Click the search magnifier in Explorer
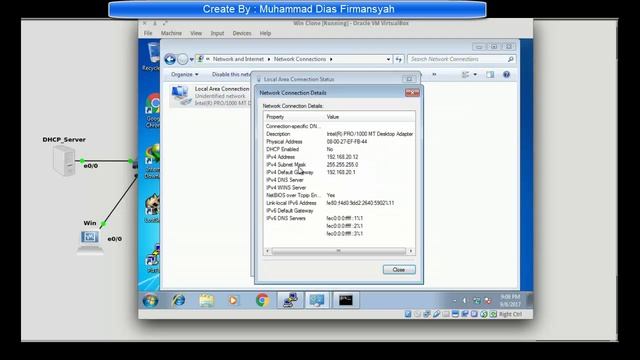The width and height of the screenshot is (640, 360). point(510,59)
